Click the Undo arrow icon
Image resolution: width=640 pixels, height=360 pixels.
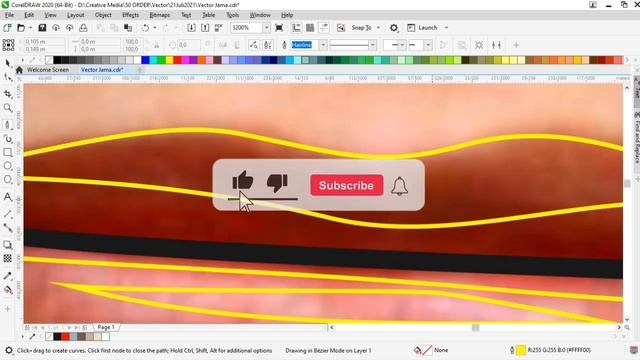click(x=145, y=28)
